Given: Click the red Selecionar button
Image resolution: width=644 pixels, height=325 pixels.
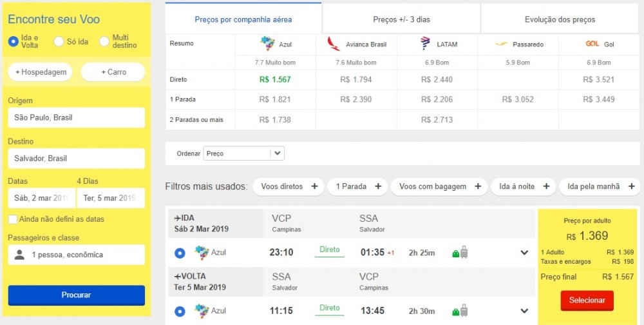Looking at the screenshot, I should 587,300.
